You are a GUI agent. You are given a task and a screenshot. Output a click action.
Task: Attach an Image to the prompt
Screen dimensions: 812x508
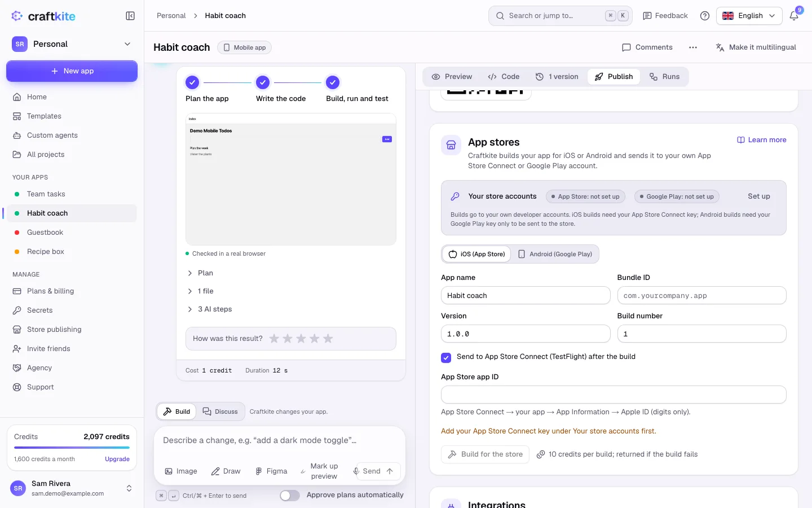pos(181,471)
